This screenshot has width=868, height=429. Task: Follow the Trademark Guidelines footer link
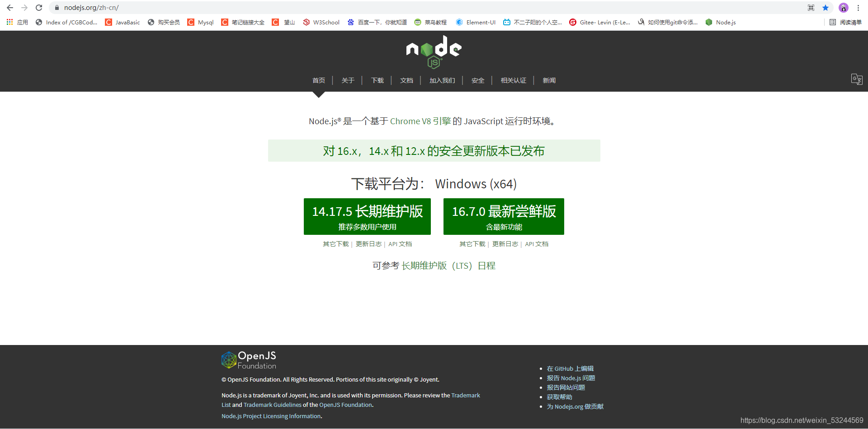point(272,405)
